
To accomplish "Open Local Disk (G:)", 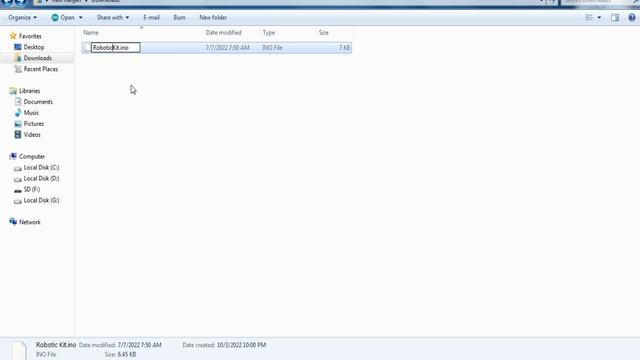I will [x=41, y=200].
